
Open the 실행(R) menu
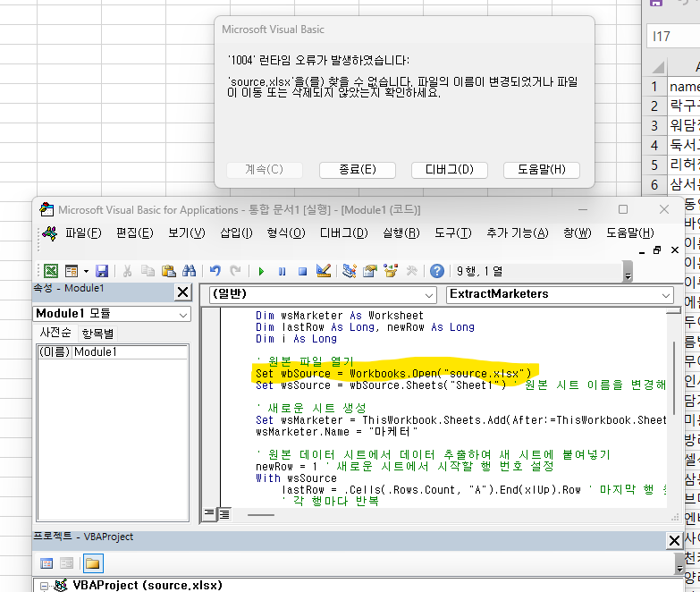[401, 233]
